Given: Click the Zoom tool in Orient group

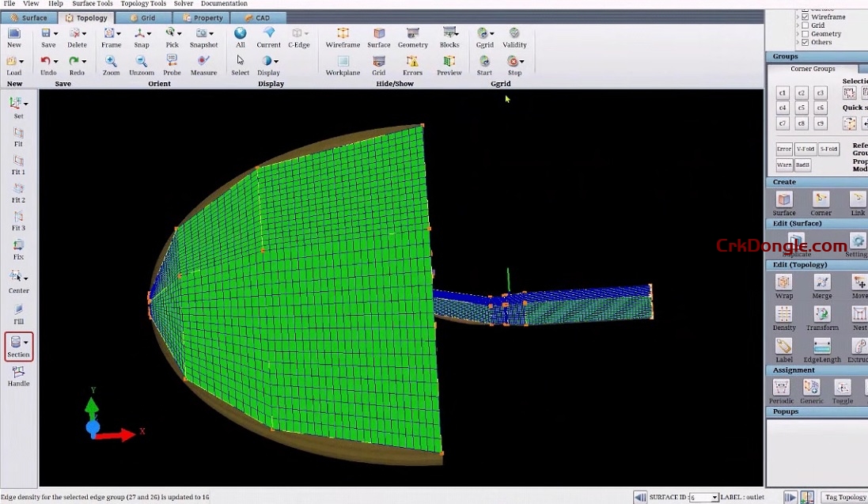Looking at the screenshot, I should (x=111, y=63).
